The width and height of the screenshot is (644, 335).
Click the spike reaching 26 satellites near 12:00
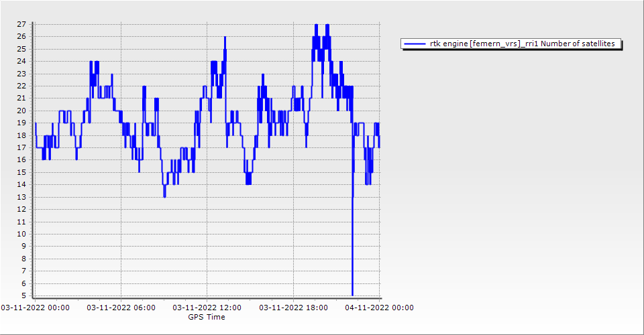click(225, 38)
